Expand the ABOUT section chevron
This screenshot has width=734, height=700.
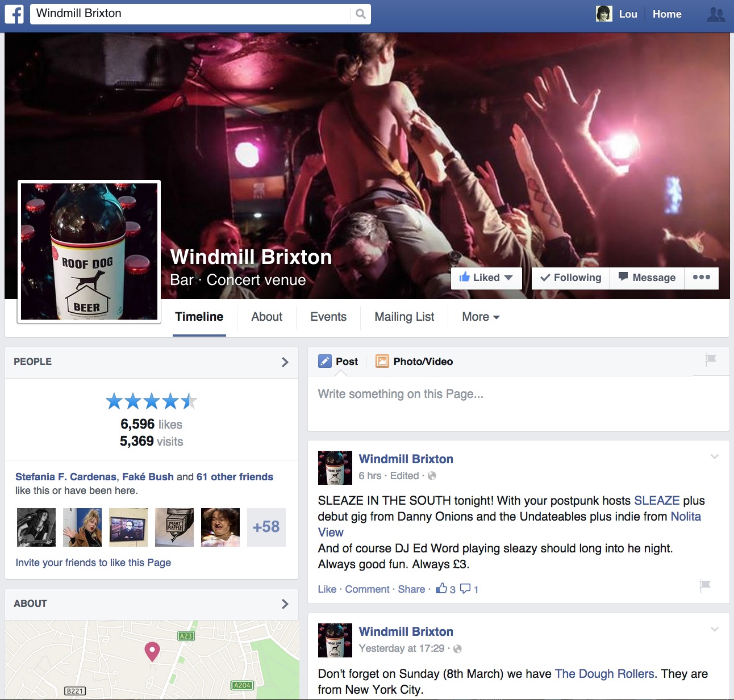[285, 604]
